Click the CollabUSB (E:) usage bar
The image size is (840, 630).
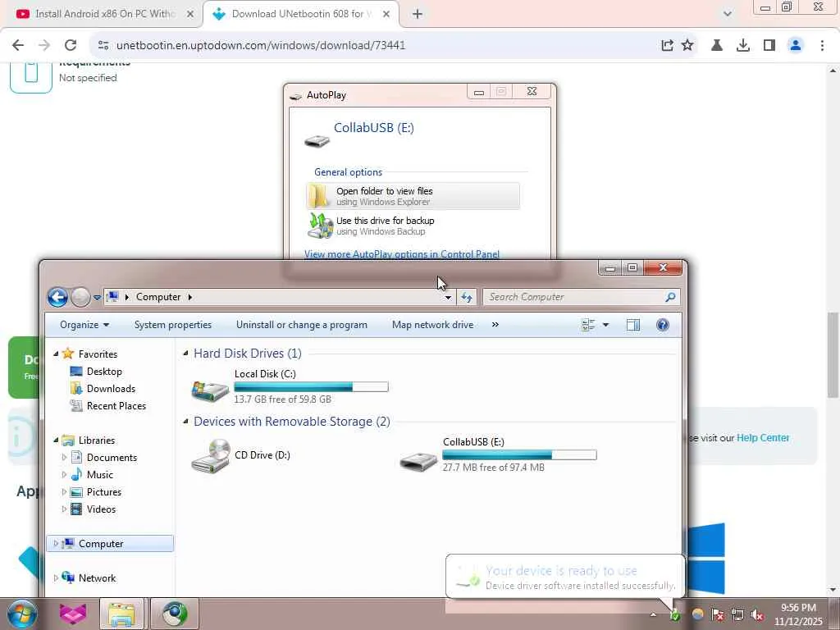519,454
